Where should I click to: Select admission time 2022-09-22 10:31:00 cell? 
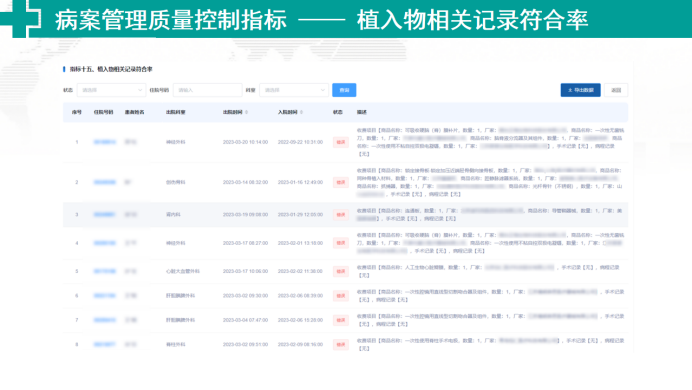(x=300, y=142)
